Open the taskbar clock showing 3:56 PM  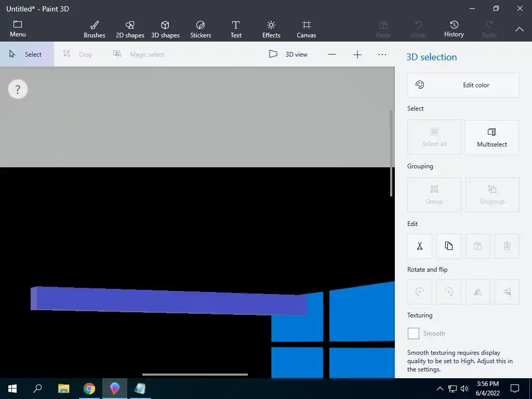click(x=487, y=389)
